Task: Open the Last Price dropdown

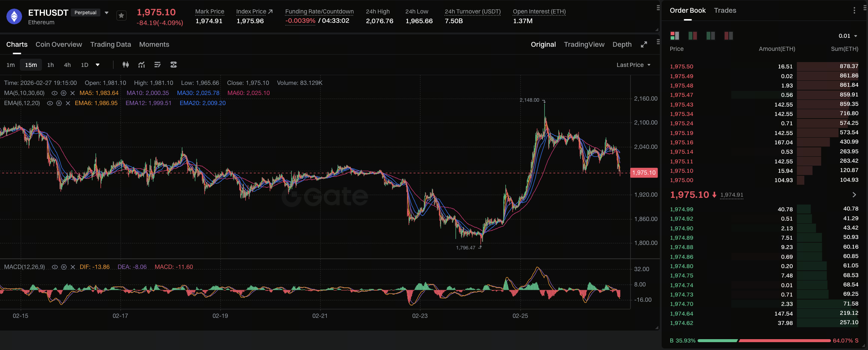Action: [x=633, y=65]
